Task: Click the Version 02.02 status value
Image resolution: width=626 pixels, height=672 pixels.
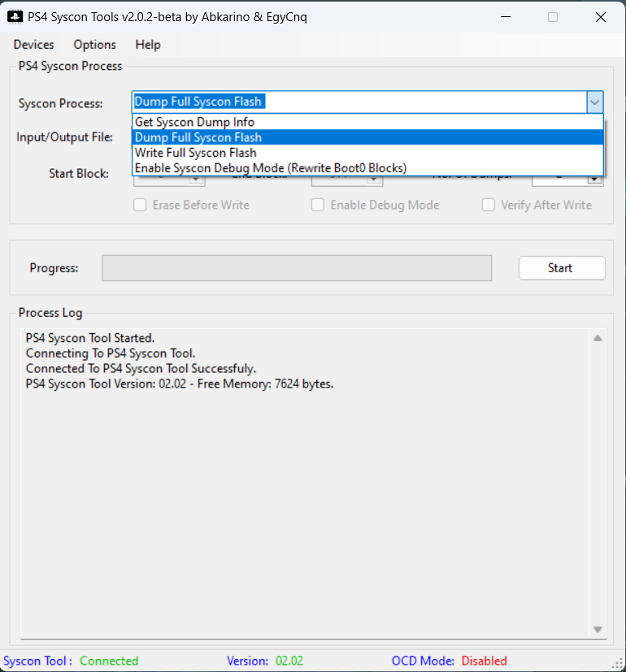Action: (x=289, y=661)
